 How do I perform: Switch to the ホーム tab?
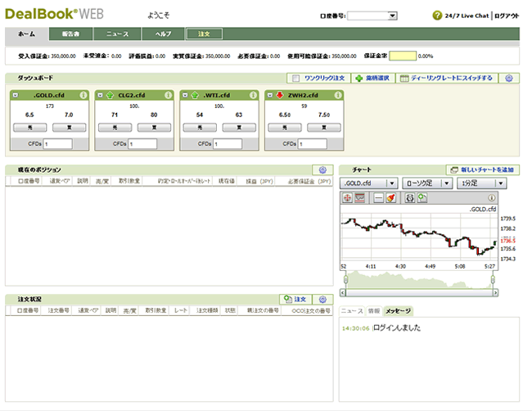(x=27, y=34)
